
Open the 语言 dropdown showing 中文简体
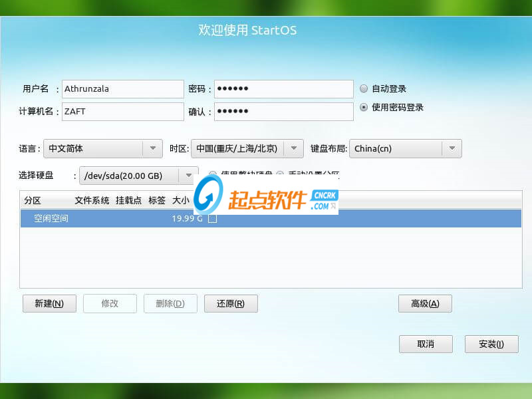pos(103,148)
